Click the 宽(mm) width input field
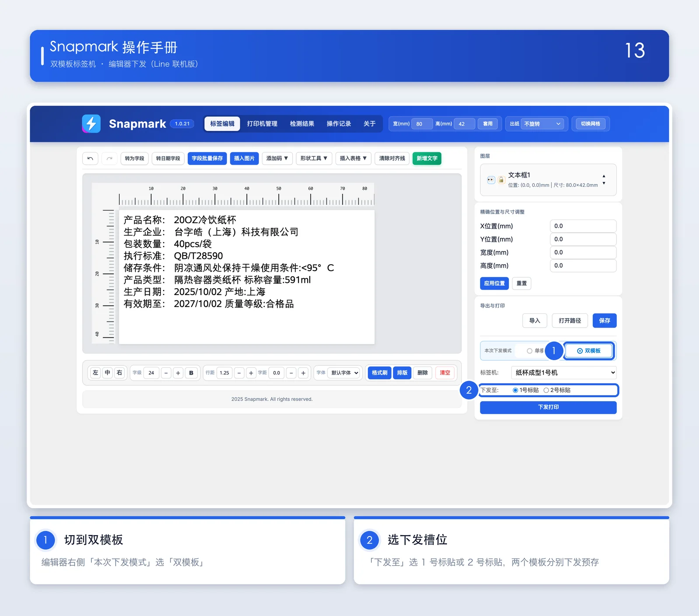 [x=422, y=124]
